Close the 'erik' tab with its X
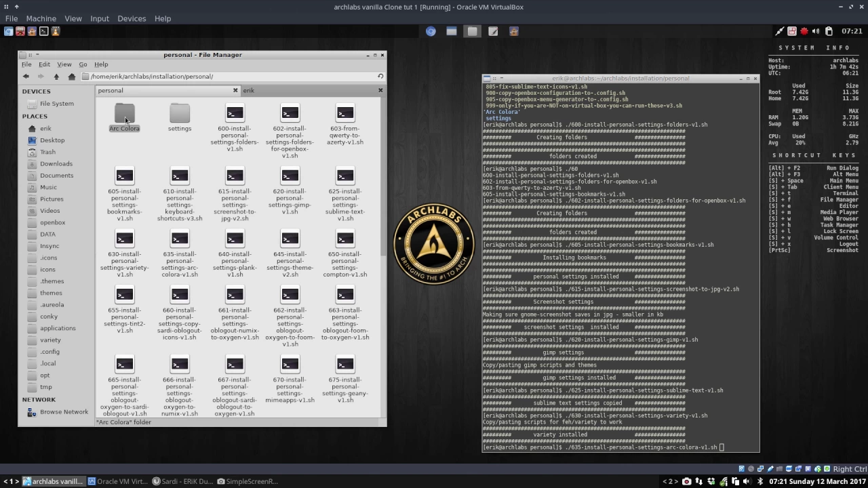This screenshot has width=868, height=488. pos(380,90)
